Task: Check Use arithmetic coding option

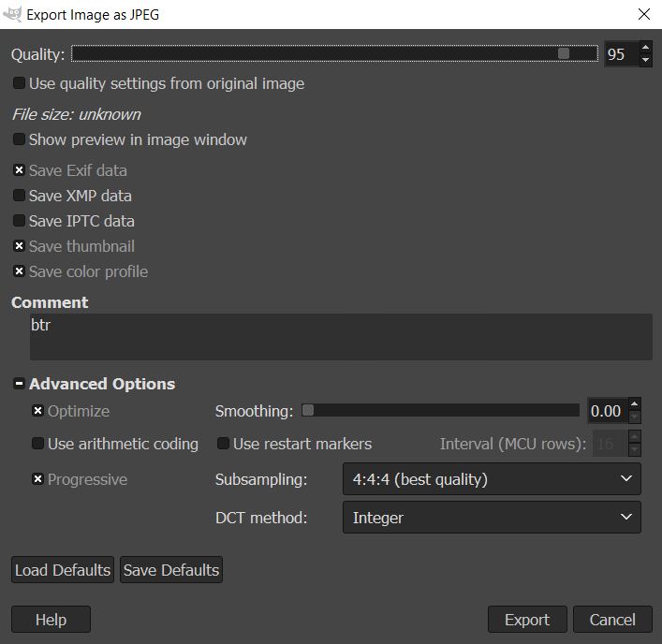Action: click(x=38, y=444)
